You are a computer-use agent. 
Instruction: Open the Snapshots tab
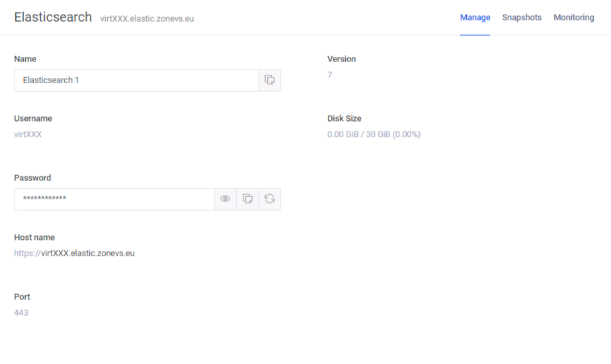[522, 18]
